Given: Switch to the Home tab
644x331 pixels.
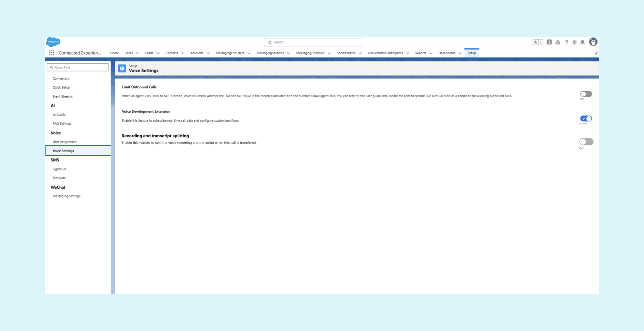Looking at the screenshot, I should pos(114,53).
